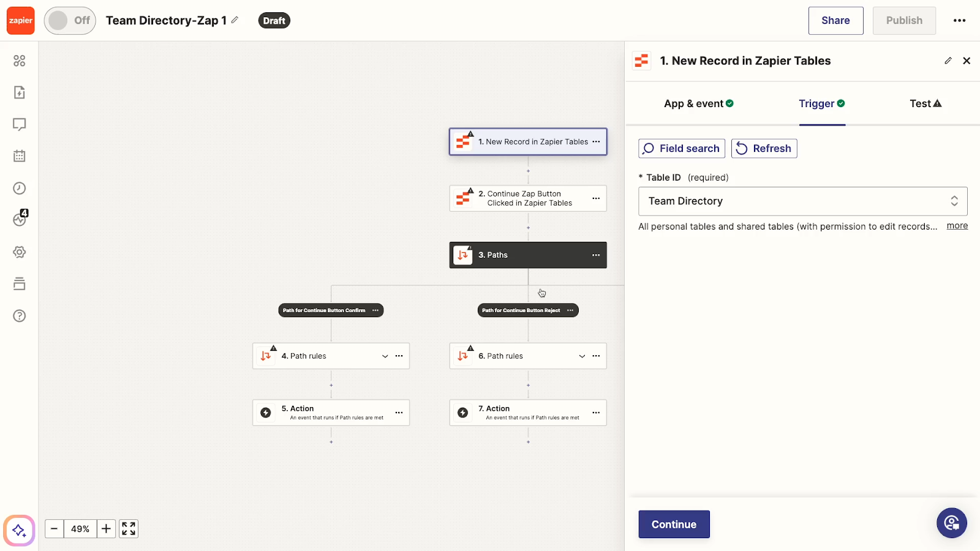Open the help chat bubble icon
This screenshot has height=551, width=980.
click(951, 523)
